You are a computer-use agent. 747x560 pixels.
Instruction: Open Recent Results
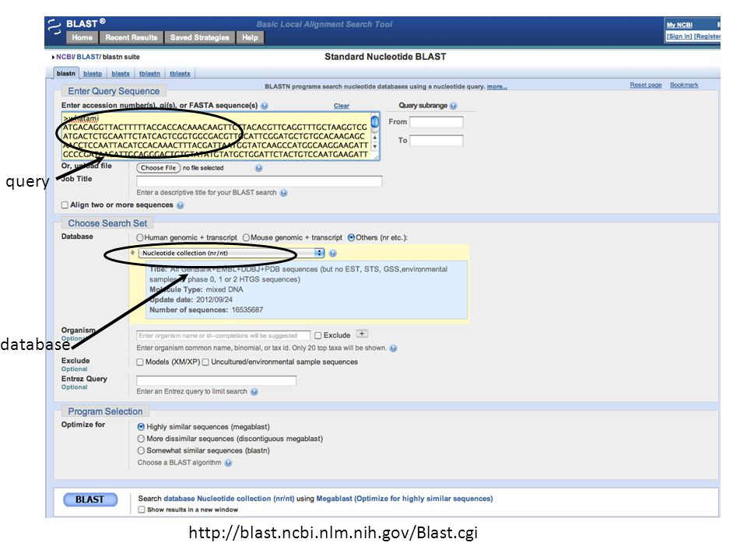131,37
